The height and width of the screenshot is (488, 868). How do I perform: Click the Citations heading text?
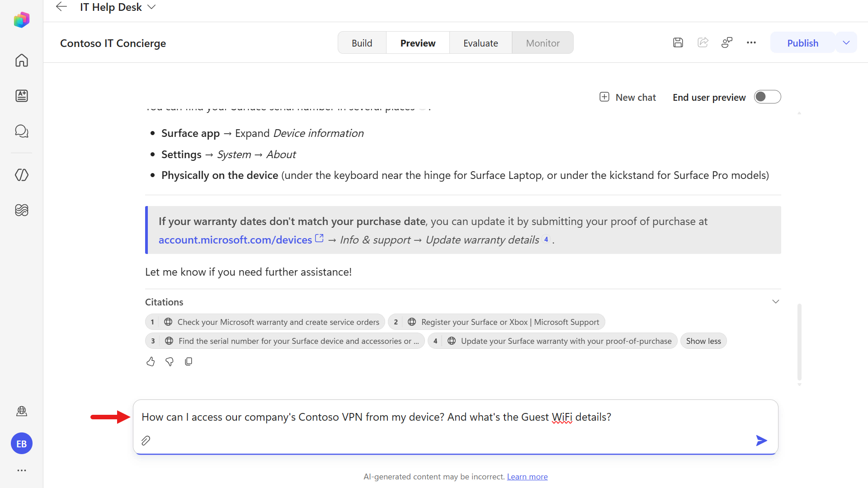coord(164,302)
